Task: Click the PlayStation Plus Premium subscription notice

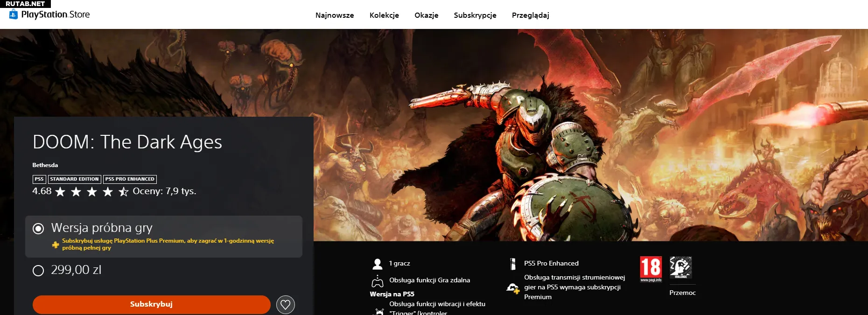Action: click(x=168, y=244)
